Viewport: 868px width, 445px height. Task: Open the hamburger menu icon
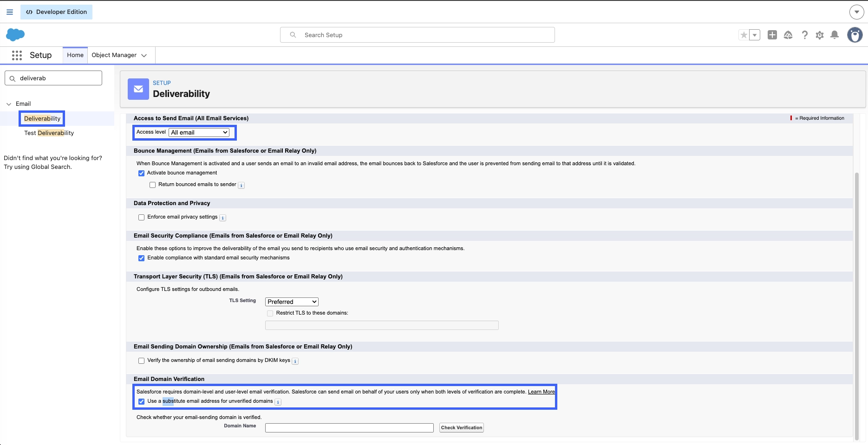(10, 12)
